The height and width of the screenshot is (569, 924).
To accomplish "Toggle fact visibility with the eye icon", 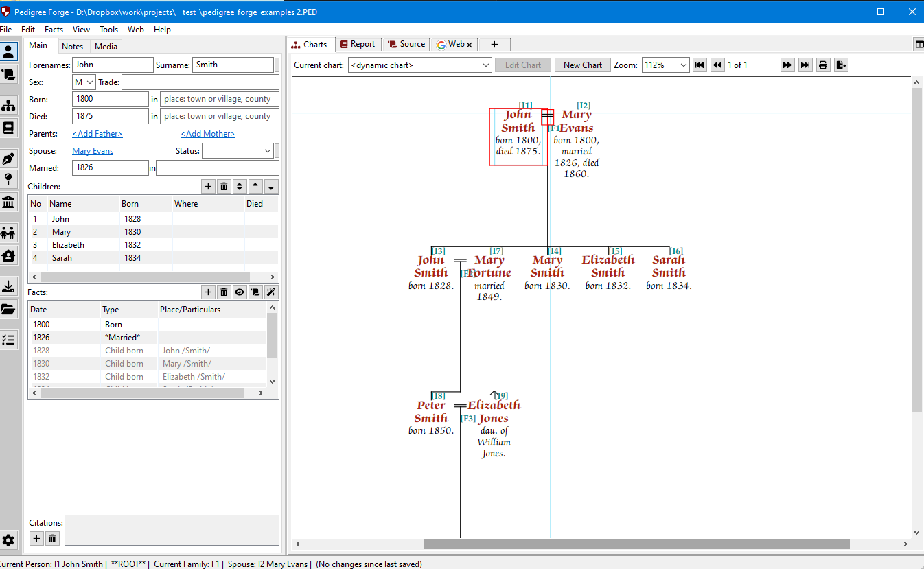I will click(x=240, y=292).
